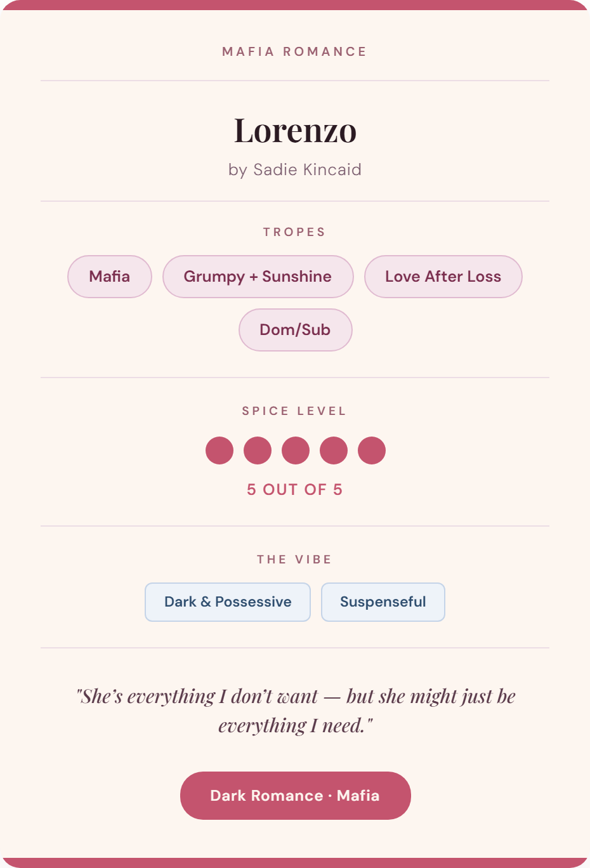Click the Suspenseful vibe tag
Screen dimensions: 590x868
click(383, 602)
